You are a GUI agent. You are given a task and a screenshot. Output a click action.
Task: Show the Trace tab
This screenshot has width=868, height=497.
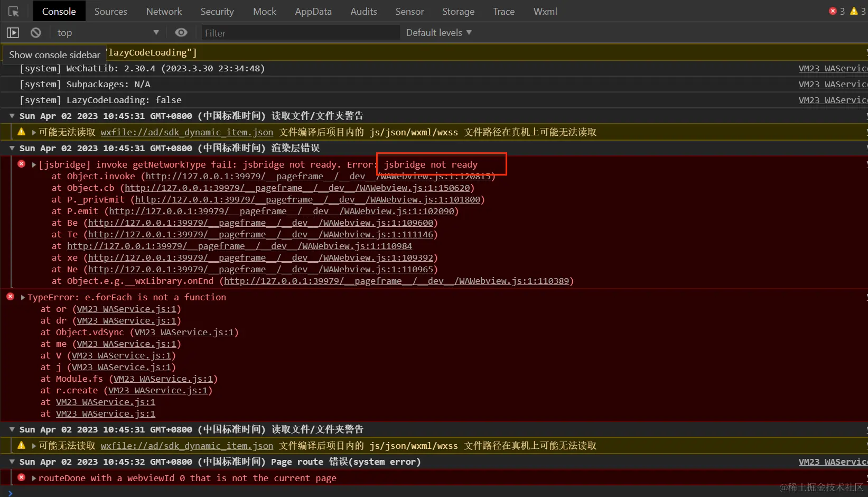tap(504, 11)
